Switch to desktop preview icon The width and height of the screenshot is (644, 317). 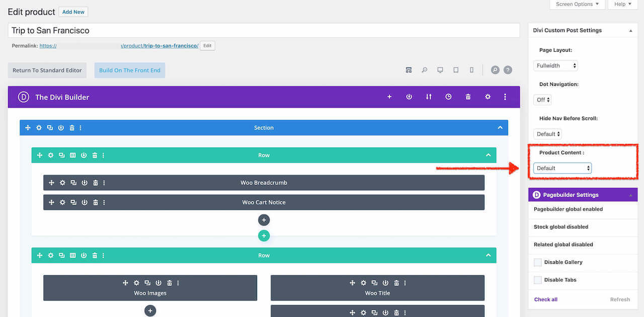click(x=440, y=70)
